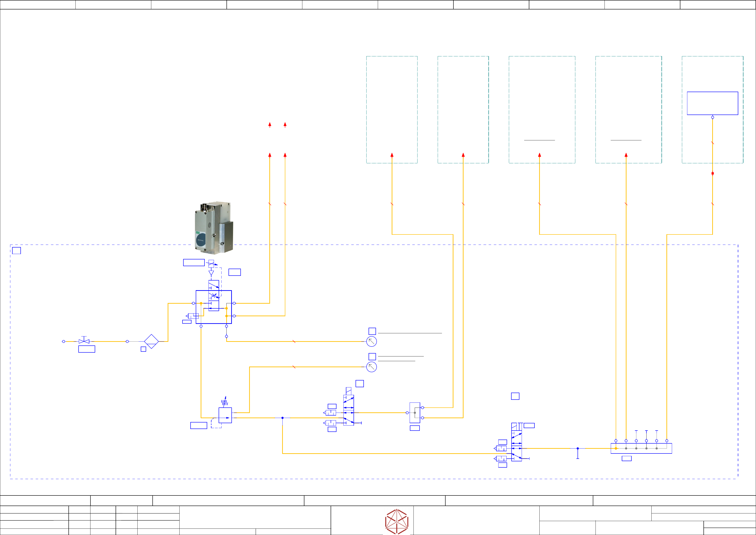Click the small label box in the dashed frame's top-left corner

pyautogui.click(x=16, y=251)
